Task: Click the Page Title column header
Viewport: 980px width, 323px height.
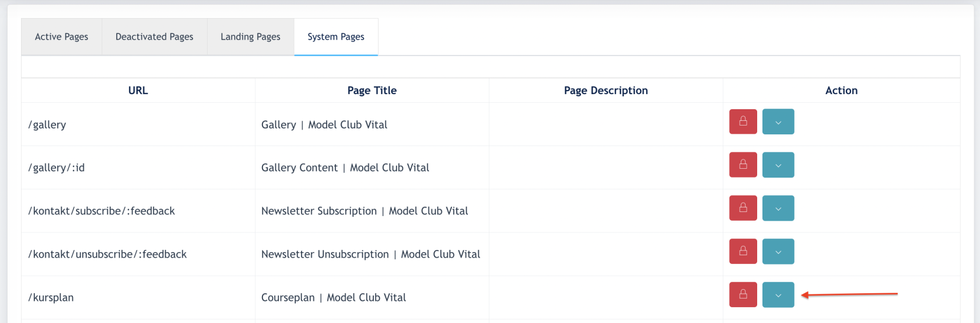Action: 372,91
